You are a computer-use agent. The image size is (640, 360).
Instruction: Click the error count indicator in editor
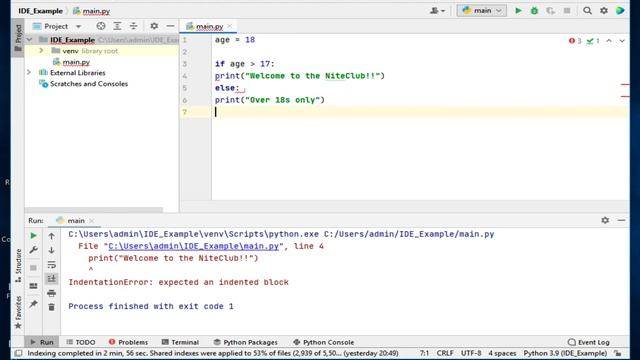point(575,41)
